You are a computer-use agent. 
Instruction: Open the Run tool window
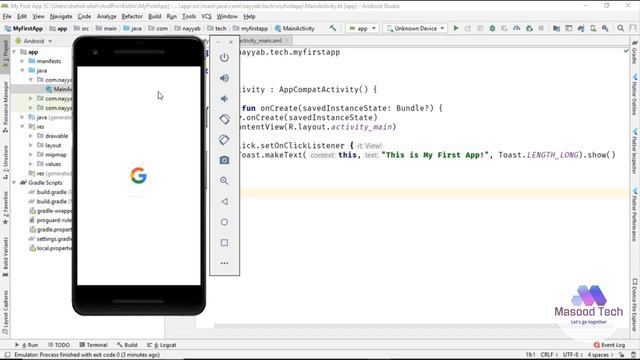coord(27,345)
